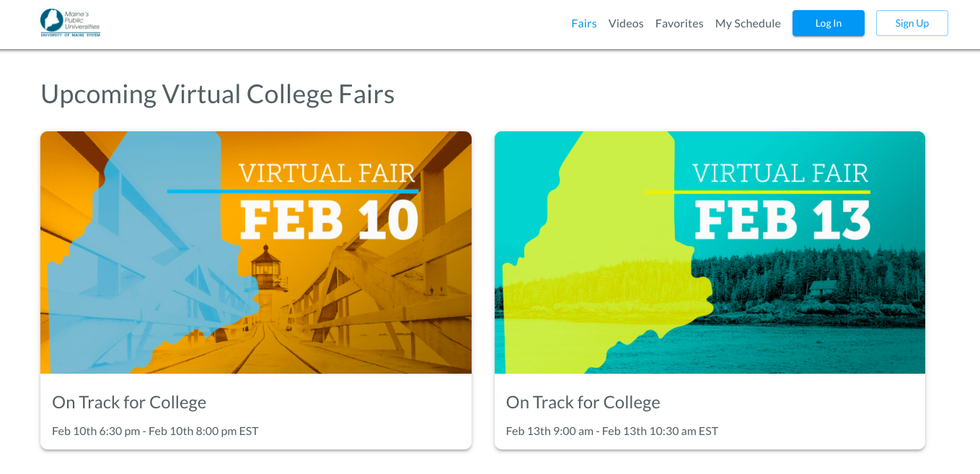Select the Feb 10 "On Track for College" title
Screen dimensions: 980x474
(129, 402)
